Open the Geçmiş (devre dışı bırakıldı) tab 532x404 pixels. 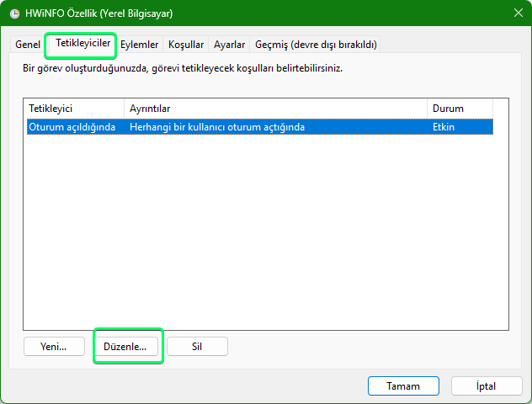click(316, 45)
